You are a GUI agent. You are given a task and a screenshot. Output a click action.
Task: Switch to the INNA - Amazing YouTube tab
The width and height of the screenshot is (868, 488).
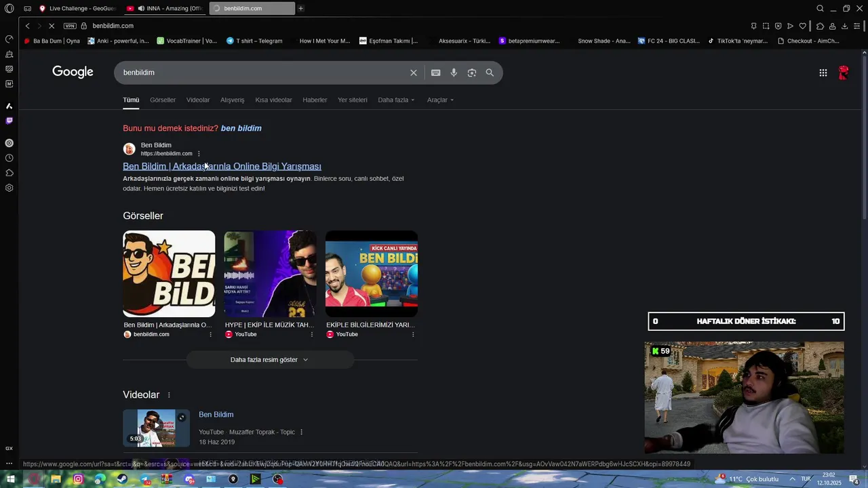coord(166,8)
